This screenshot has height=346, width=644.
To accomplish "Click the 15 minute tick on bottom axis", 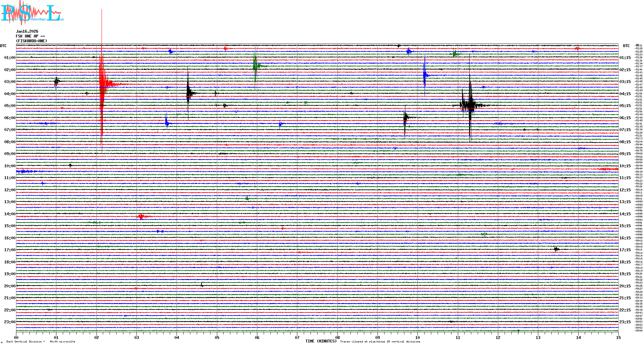I will (618, 337).
